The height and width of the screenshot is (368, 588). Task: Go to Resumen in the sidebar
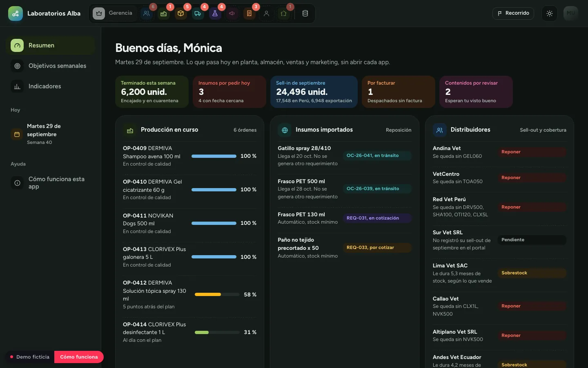(50, 45)
